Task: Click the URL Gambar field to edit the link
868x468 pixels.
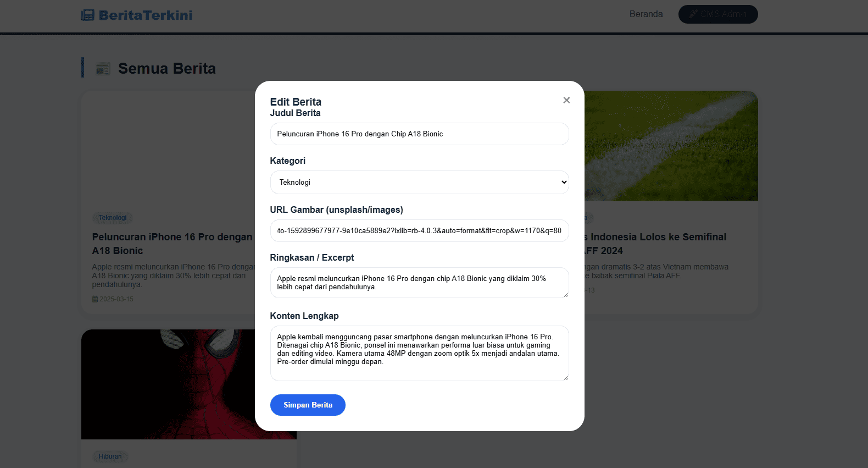Action: [x=419, y=230]
